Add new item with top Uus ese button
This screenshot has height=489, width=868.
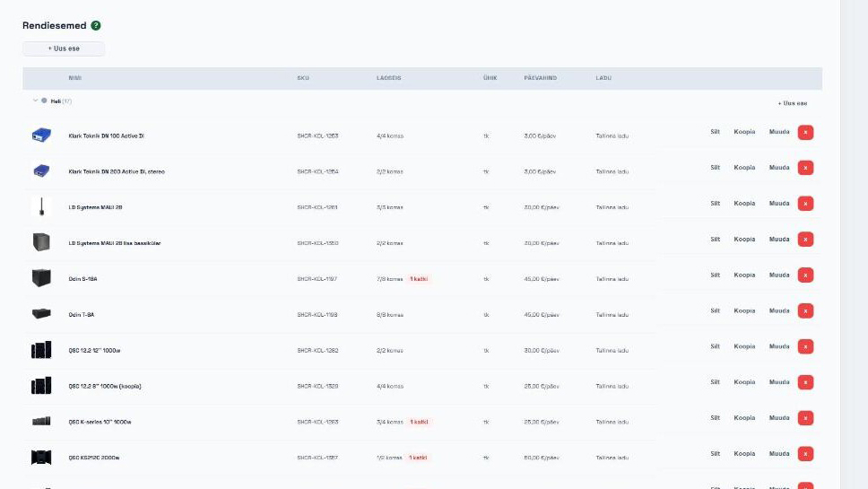(x=64, y=48)
